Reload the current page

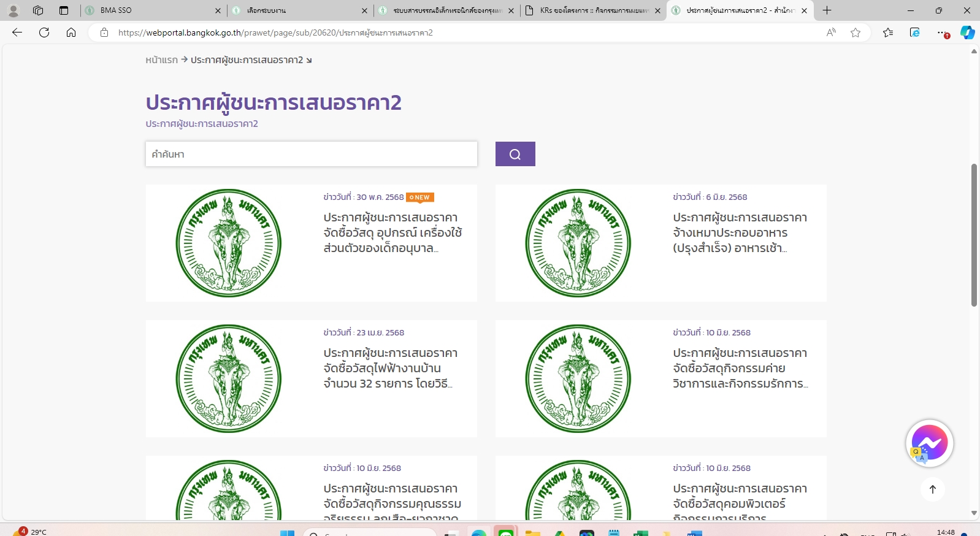coord(44,33)
